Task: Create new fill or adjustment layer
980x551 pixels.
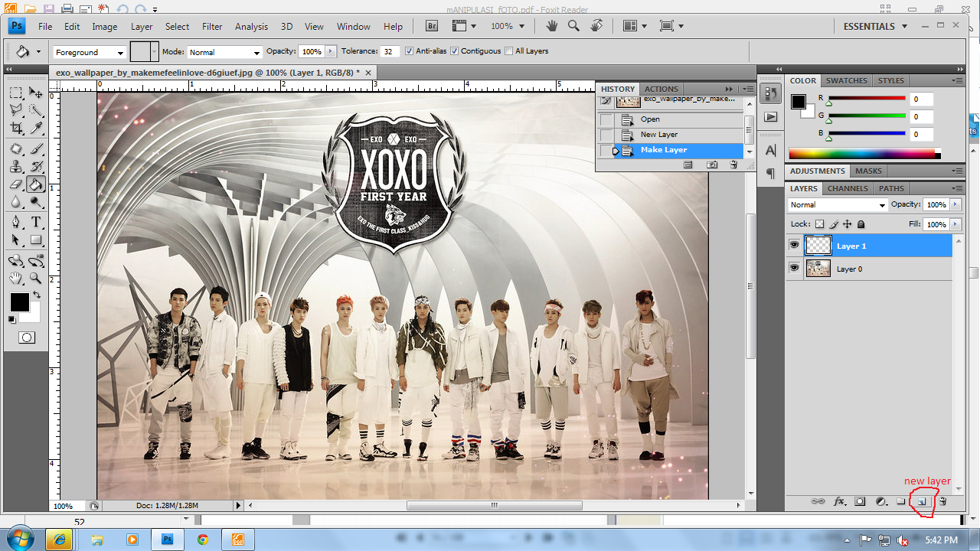Action: point(880,502)
